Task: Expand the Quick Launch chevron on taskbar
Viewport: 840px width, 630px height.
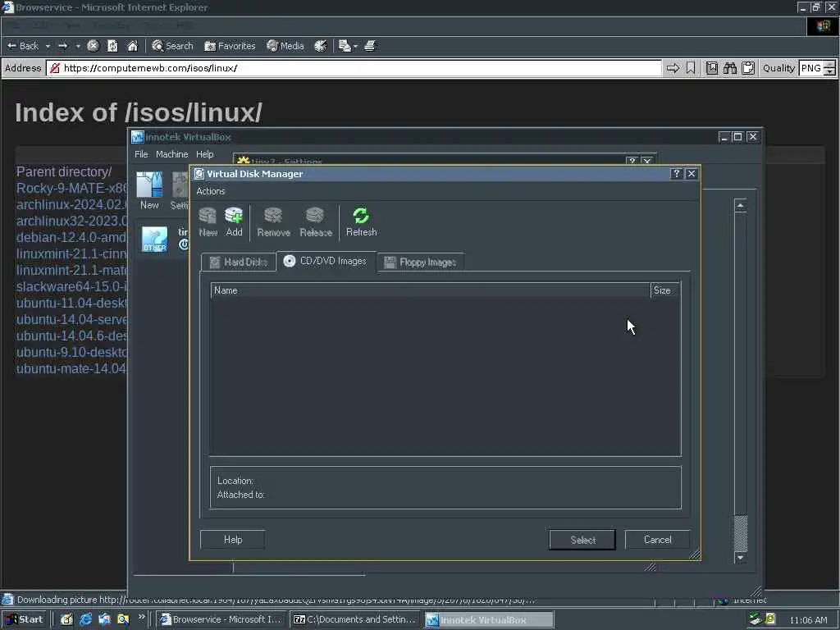Action: coord(141,617)
